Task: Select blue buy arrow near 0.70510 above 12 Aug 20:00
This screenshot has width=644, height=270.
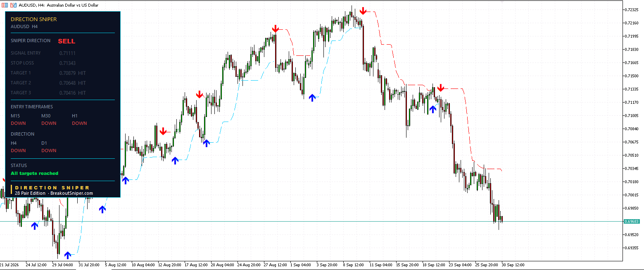Action: click(175, 160)
